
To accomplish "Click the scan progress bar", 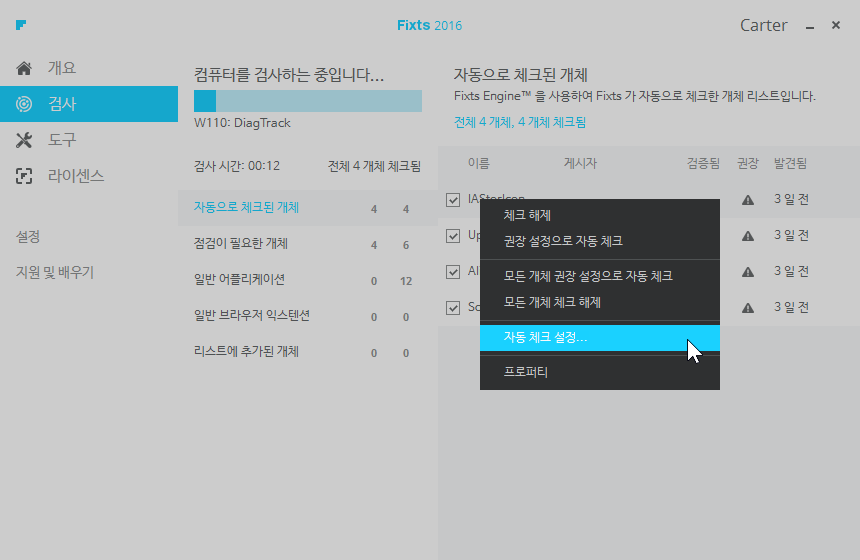I will (x=308, y=101).
